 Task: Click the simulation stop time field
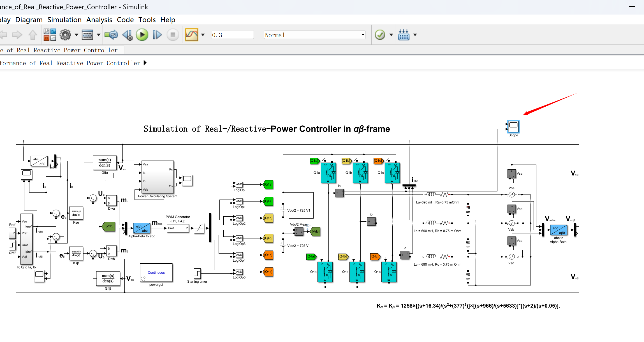click(232, 35)
